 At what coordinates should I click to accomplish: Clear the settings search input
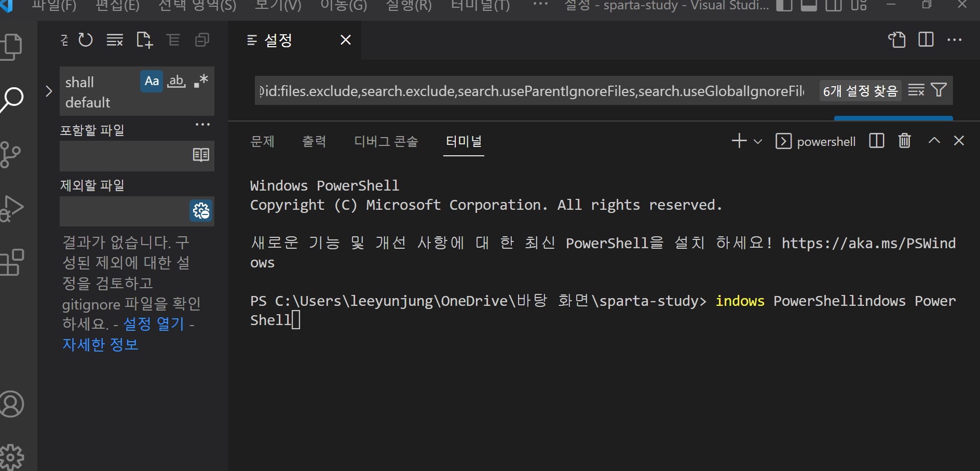coord(916,90)
